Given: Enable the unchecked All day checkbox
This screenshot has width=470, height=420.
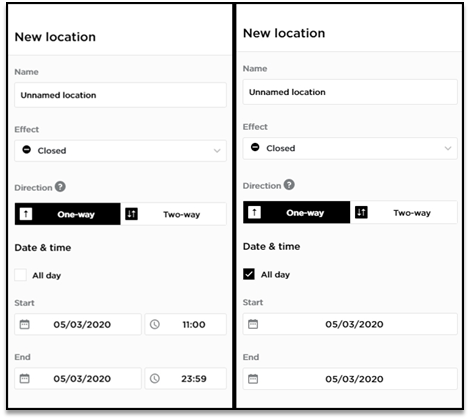Looking at the screenshot, I should tap(21, 275).
